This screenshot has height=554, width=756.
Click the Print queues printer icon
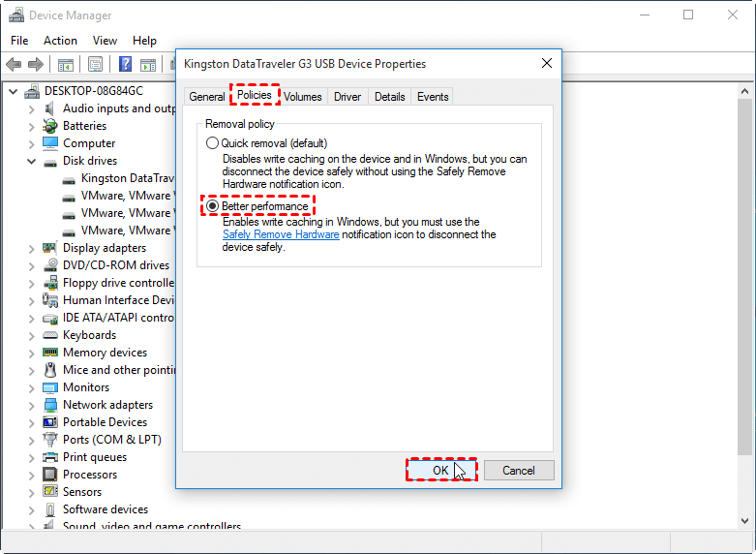50,457
